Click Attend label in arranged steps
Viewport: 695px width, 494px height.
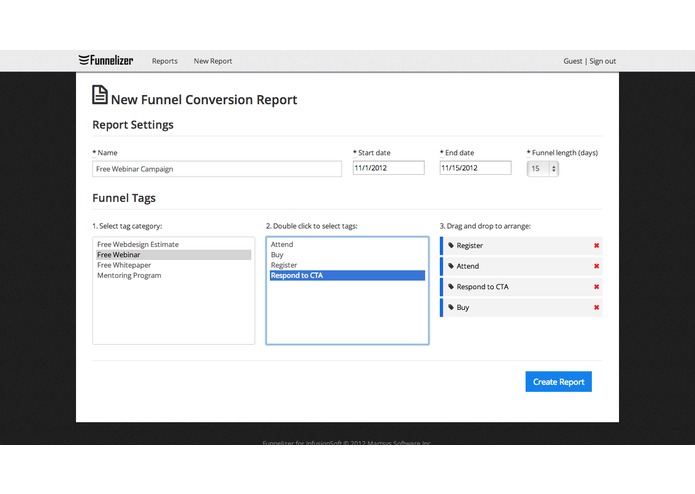(x=468, y=266)
